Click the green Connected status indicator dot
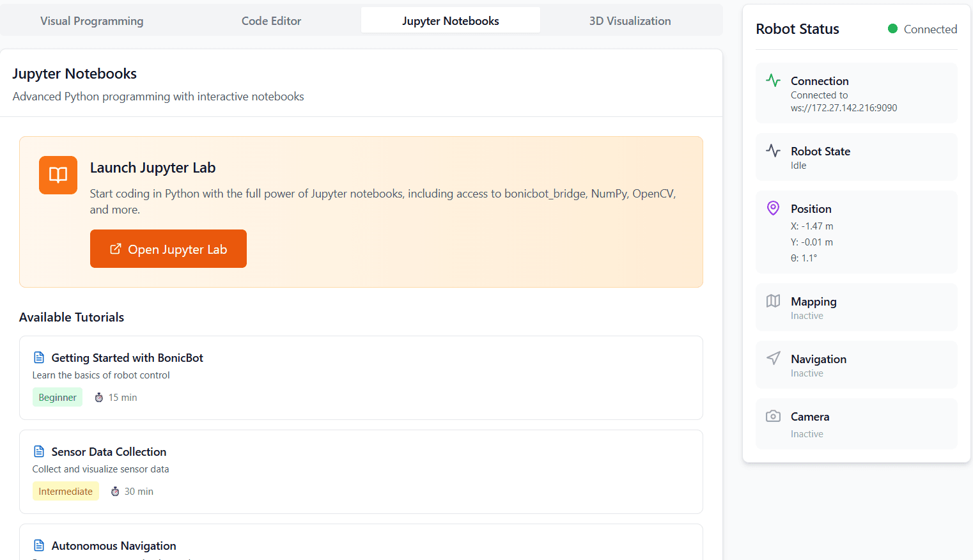The height and width of the screenshot is (560, 973). click(894, 29)
